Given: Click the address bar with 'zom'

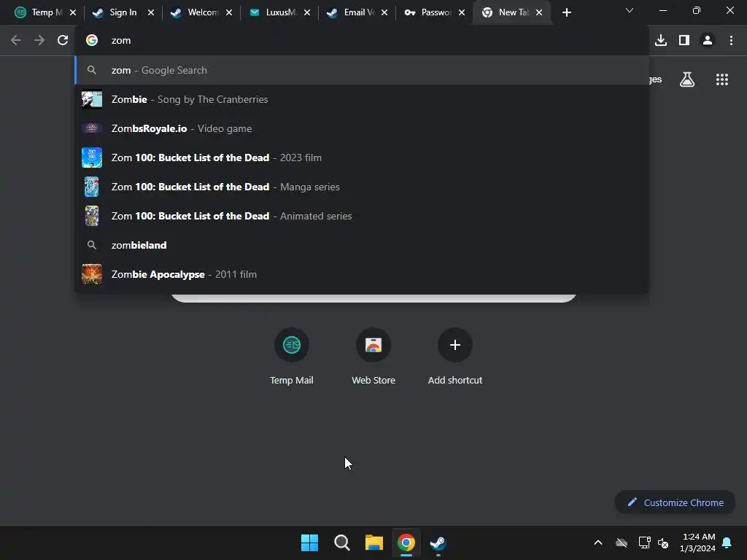Looking at the screenshot, I should coord(362,41).
